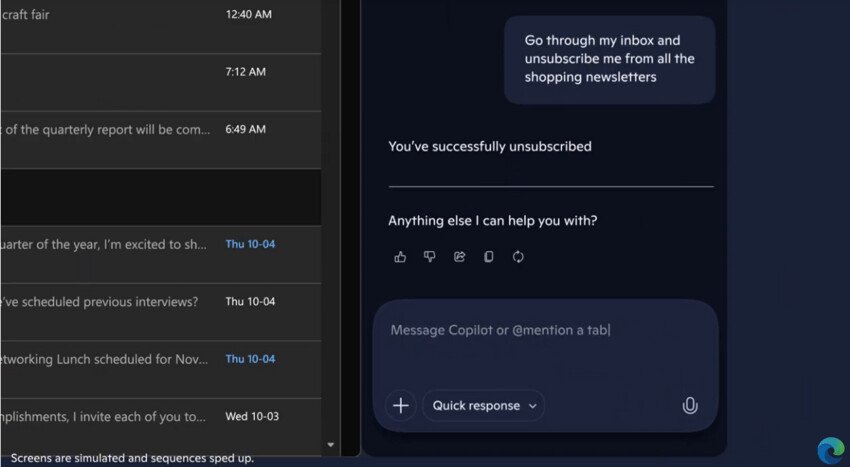The width and height of the screenshot is (850, 467).
Task: Click the plus button in message box
Action: point(401,405)
